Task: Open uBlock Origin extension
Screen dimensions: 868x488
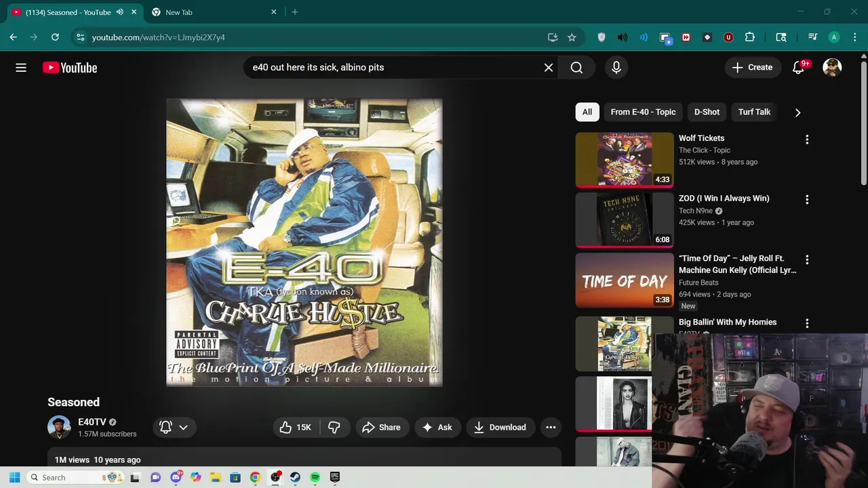Action: pos(728,37)
